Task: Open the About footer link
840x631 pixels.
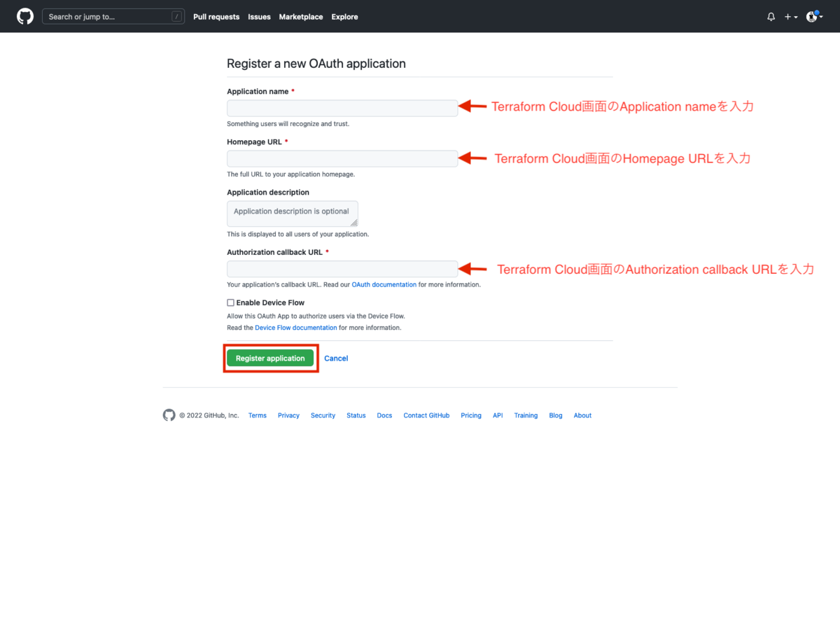Action: 582,415
